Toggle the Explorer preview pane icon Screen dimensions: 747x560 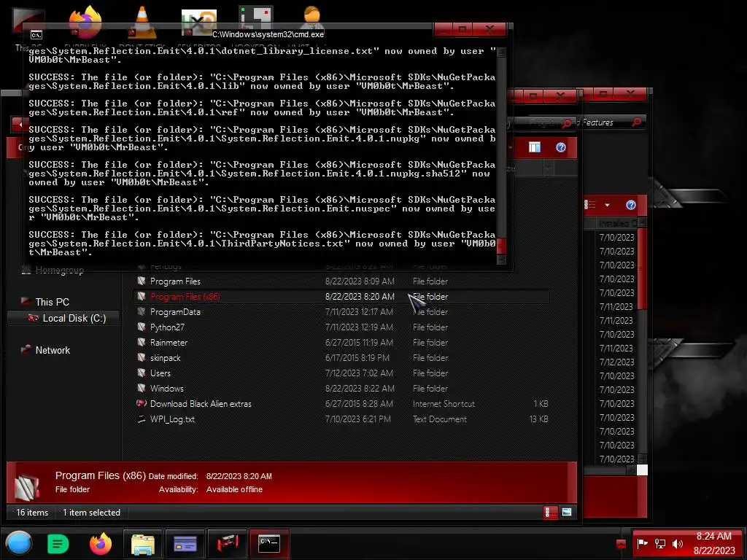click(x=535, y=147)
